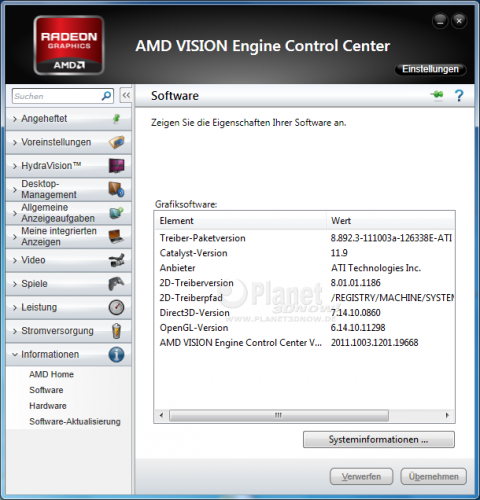The height and width of the screenshot is (500, 480).
Task: Click the Stromversorgung battery icon
Action: coord(116,331)
